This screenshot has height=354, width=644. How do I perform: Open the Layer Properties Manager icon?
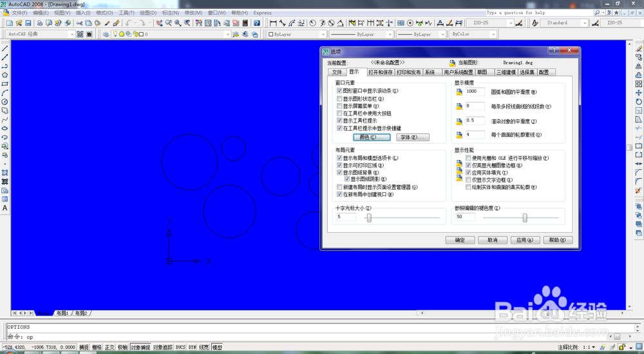106,34
